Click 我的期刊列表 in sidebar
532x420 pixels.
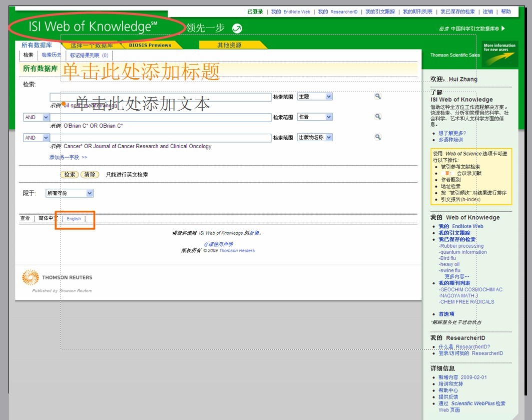454,283
